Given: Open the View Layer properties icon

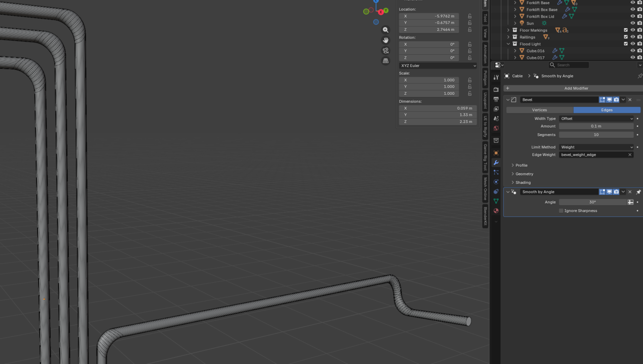Looking at the screenshot, I should 496,109.
